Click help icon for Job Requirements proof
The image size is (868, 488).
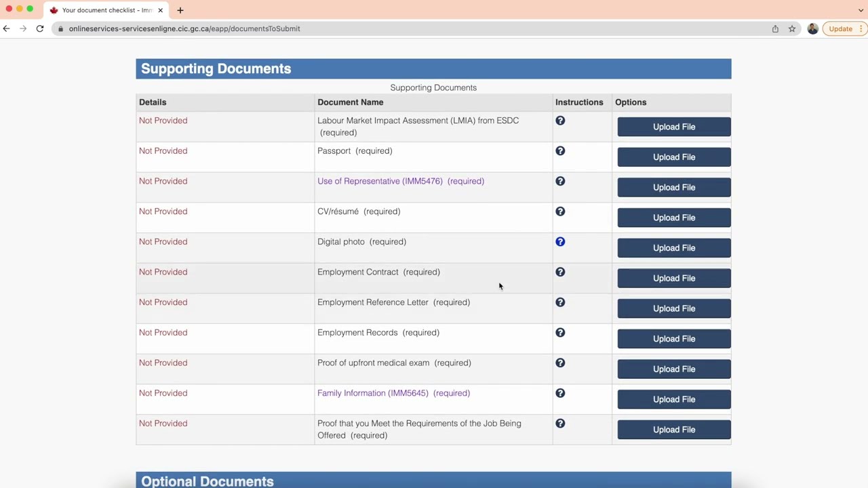560,424
